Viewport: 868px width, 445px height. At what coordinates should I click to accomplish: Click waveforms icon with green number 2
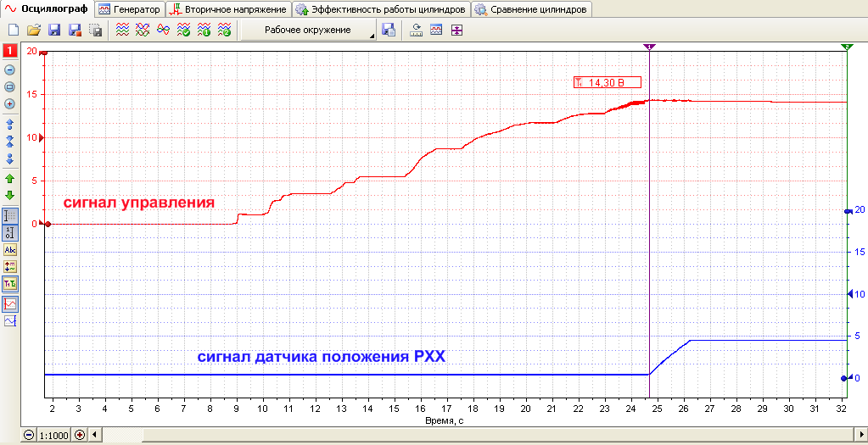pyautogui.click(x=224, y=31)
